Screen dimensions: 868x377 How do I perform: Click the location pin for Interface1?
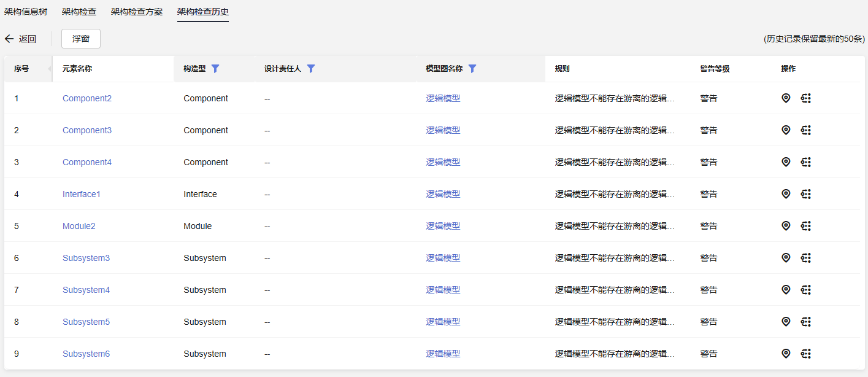[786, 194]
